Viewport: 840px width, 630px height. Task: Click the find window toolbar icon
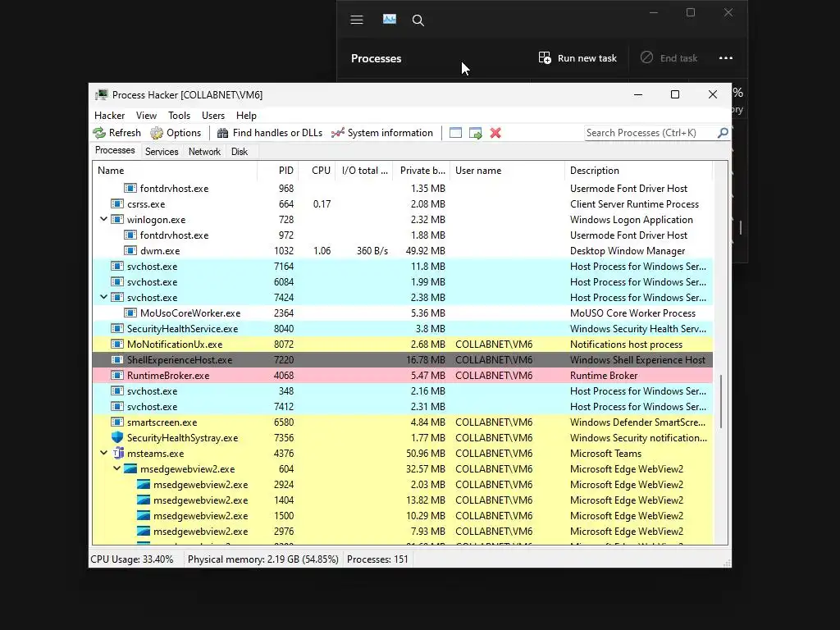455,133
